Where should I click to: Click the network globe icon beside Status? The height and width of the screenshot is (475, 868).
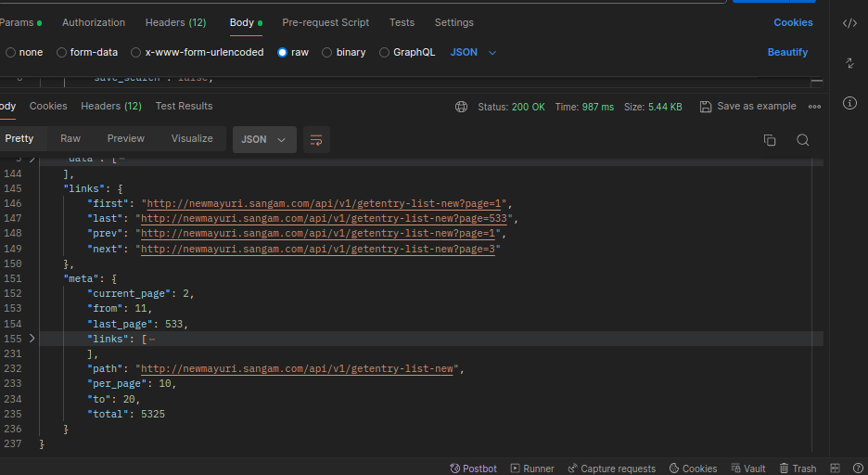click(x=461, y=107)
